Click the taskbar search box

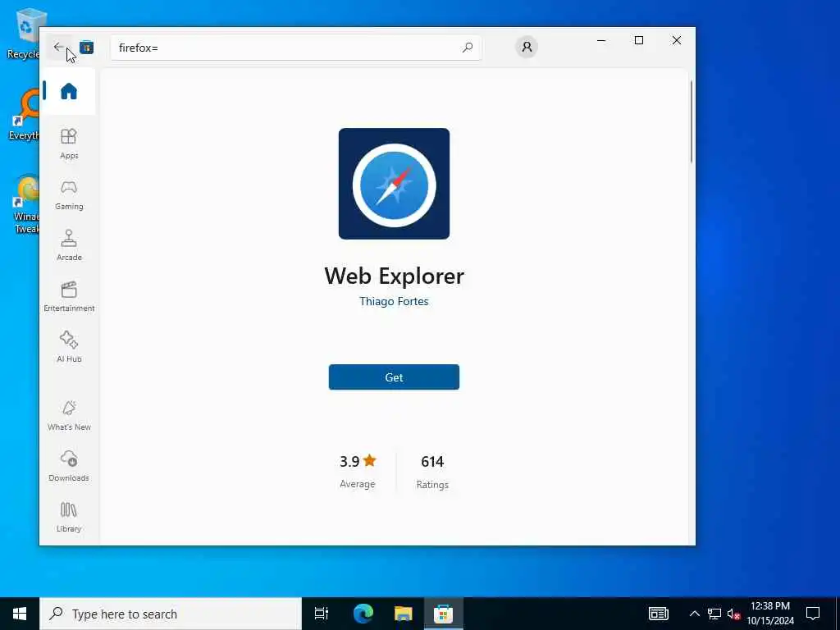[x=171, y=614]
